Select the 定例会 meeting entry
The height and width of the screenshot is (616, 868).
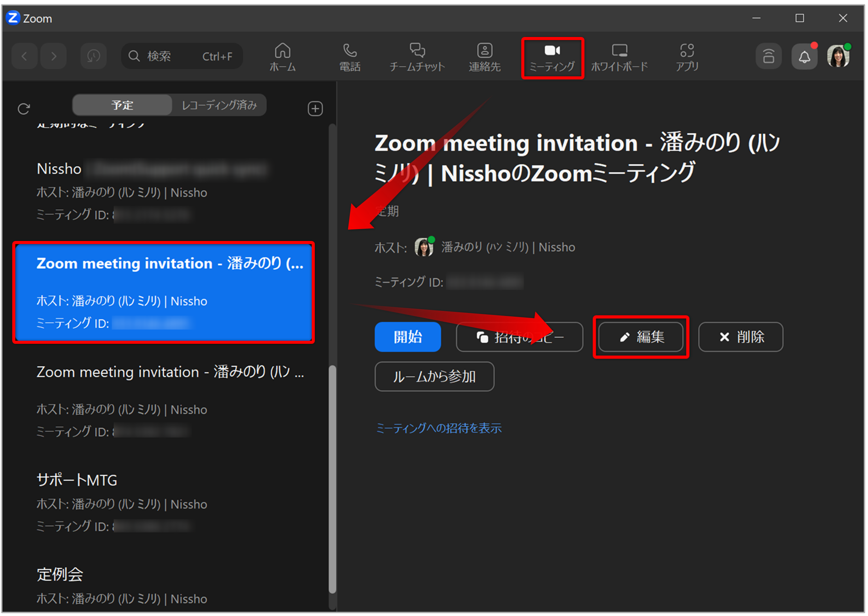click(164, 586)
